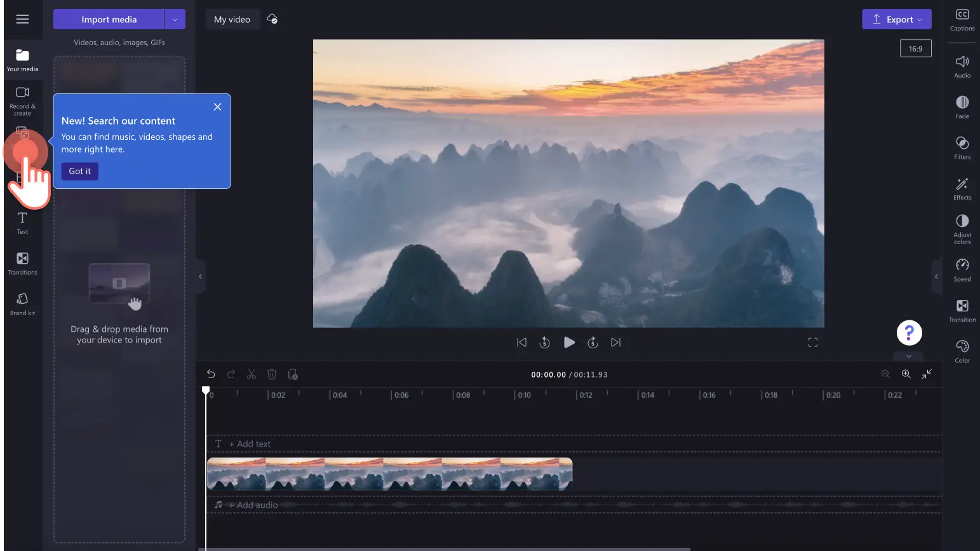The width and height of the screenshot is (980, 551).
Task: Open the Brand kit tab
Action: point(22,304)
